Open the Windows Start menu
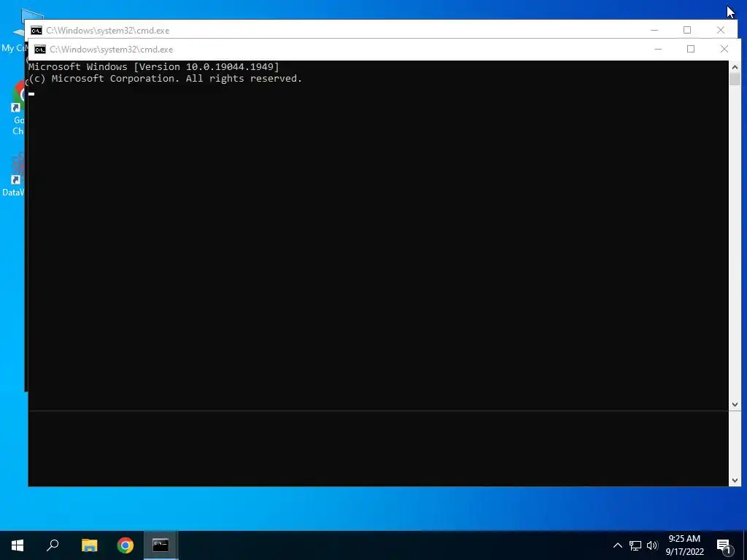747x560 pixels. [x=18, y=545]
